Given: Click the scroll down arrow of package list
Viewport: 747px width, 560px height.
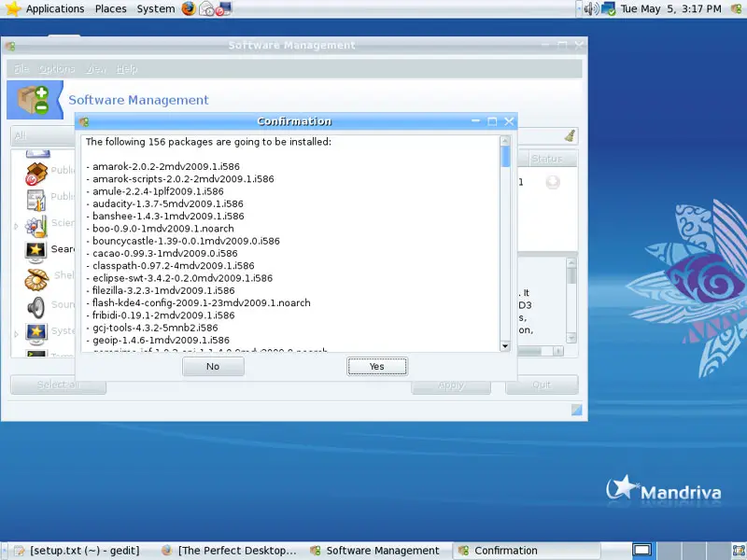Looking at the screenshot, I should [x=505, y=346].
